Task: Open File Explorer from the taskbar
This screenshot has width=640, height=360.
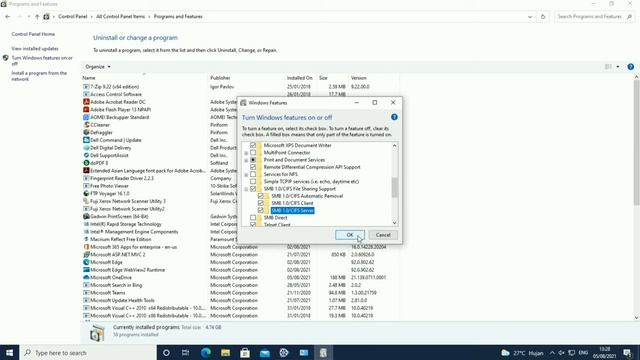Action: [x=225, y=353]
